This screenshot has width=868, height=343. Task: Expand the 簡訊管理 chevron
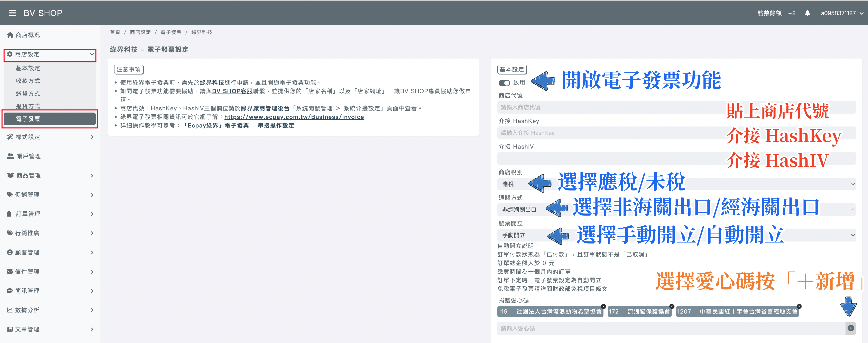tap(92, 291)
